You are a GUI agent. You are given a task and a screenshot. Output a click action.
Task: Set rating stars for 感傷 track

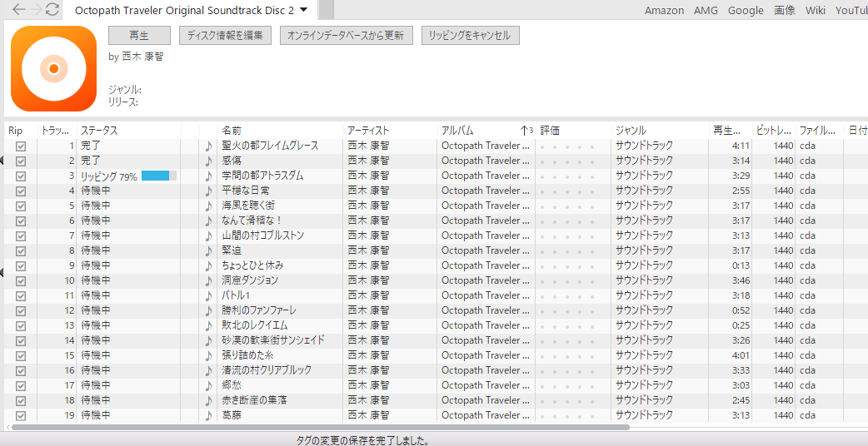point(566,162)
